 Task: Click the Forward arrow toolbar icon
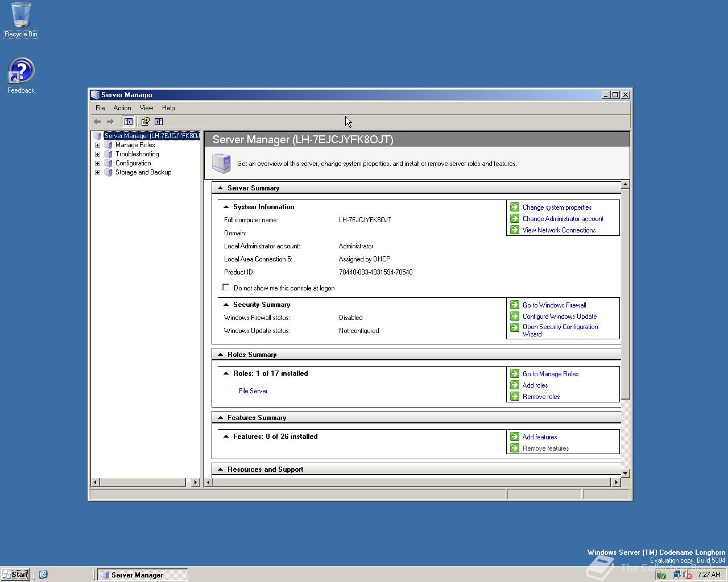pos(110,122)
